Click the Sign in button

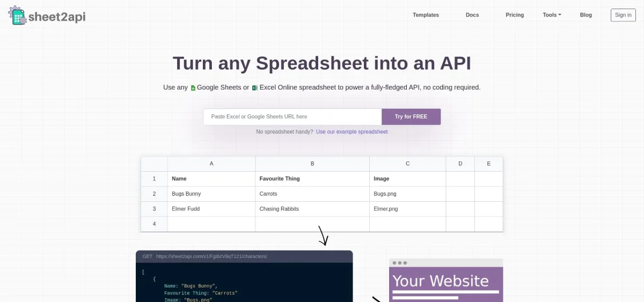click(623, 15)
